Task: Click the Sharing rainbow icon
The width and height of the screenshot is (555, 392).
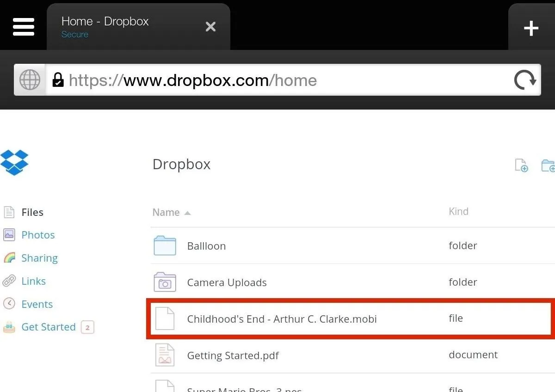Action: [9, 257]
